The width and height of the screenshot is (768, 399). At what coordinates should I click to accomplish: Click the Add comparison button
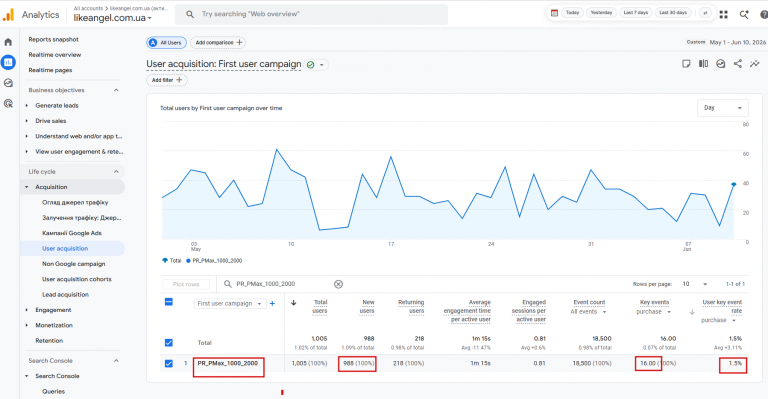pos(218,43)
